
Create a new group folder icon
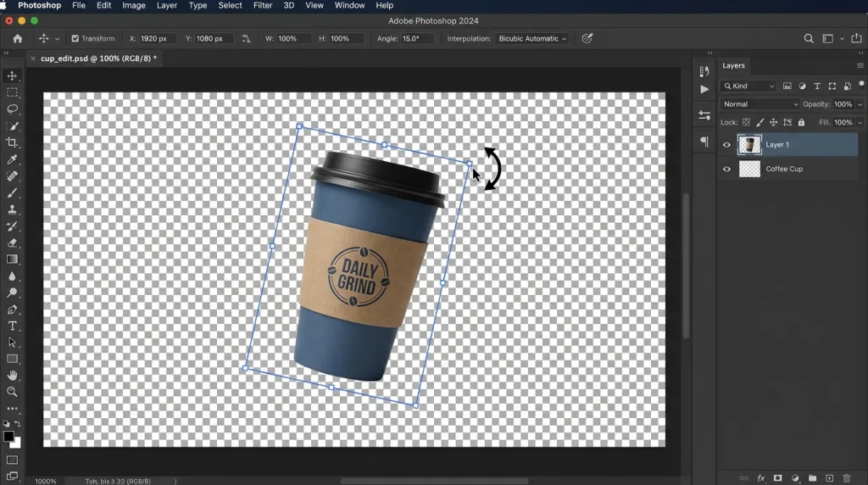[x=812, y=478]
